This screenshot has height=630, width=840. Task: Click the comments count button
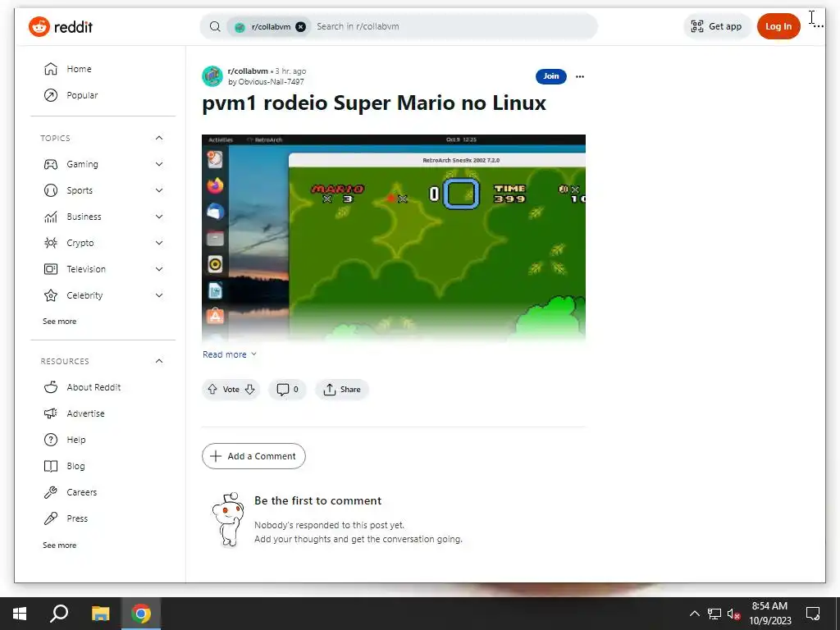288,390
